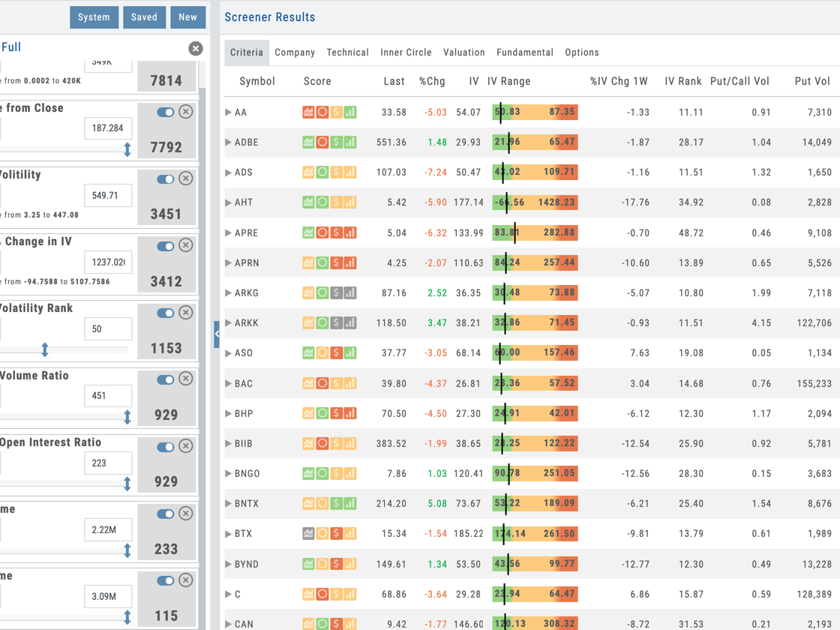
Task: Toggle the Change in IV filter switch
Action: (166, 246)
